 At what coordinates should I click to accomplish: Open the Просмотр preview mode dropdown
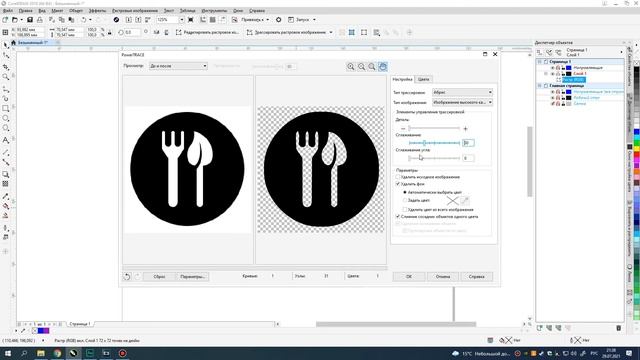[178, 66]
